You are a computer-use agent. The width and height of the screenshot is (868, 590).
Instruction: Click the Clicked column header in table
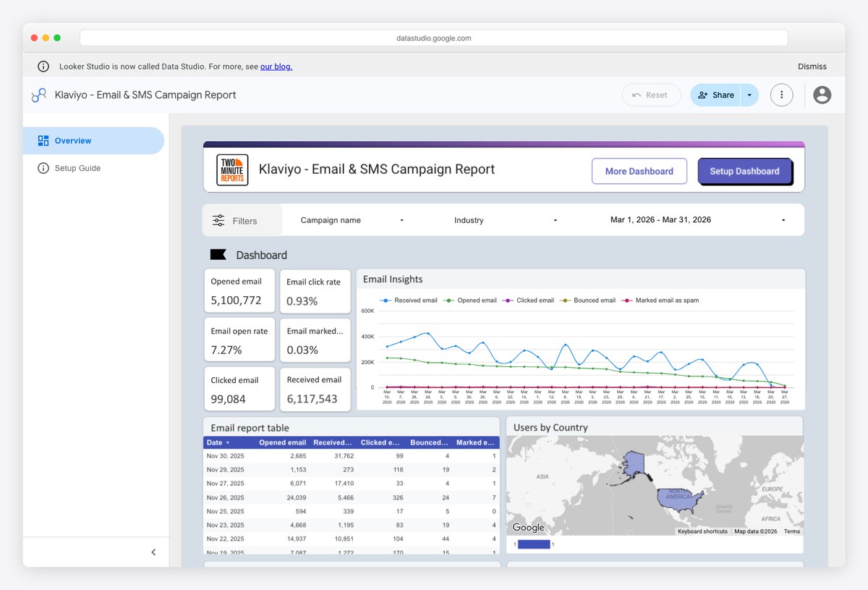pyautogui.click(x=381, y=442)
